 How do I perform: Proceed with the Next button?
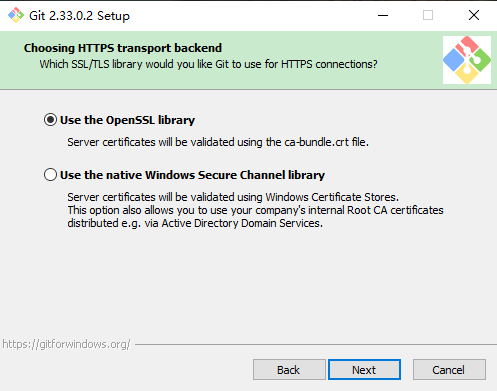pos(364,370)
